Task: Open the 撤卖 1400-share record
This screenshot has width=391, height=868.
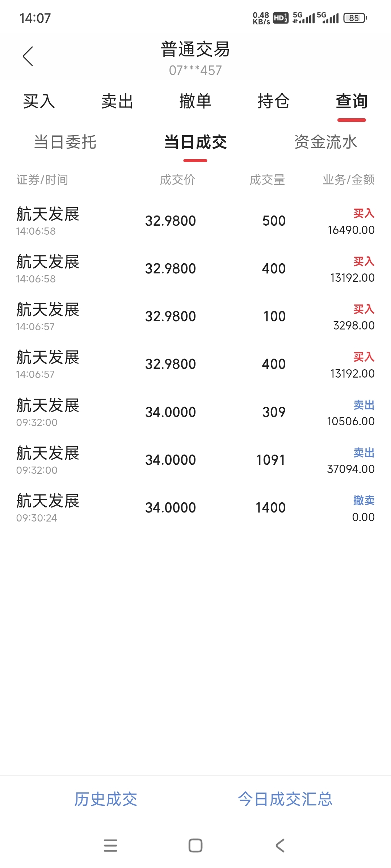Action: pos(195,508)
